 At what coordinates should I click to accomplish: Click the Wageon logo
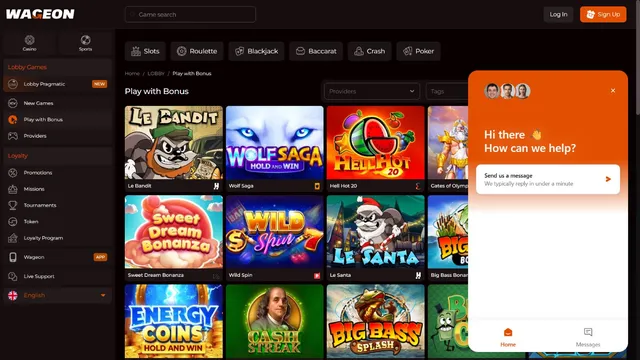click(40, 14)
